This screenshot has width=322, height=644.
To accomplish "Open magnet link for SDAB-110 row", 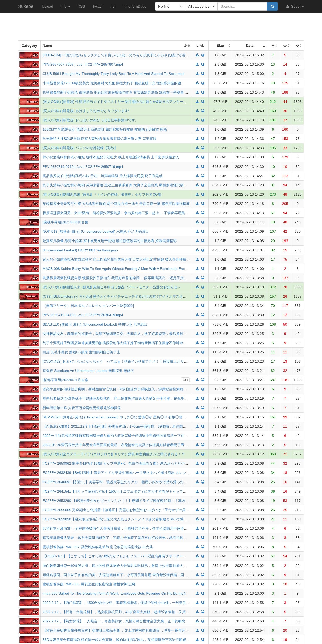I will pos(203,324).
